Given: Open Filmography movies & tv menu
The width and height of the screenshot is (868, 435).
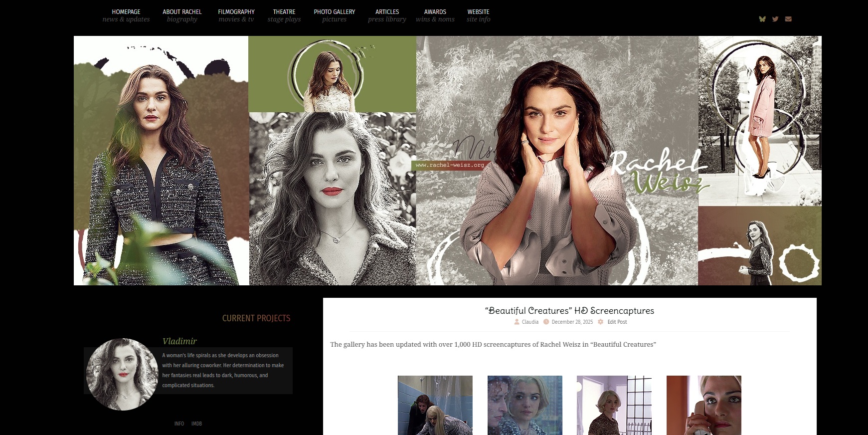Looking at the screenshot, I should pyautogui.click(x=236, y=15).
